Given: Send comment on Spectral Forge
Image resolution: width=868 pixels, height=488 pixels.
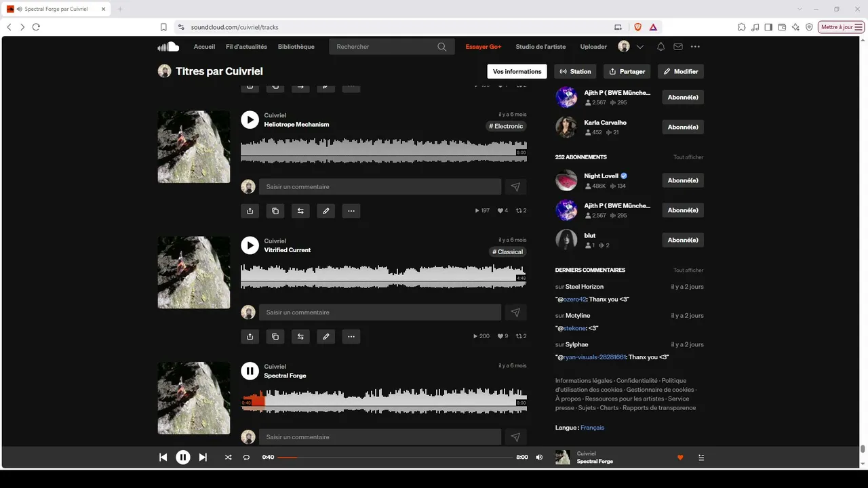Looking at the screenshot, I should click(515, 437).
